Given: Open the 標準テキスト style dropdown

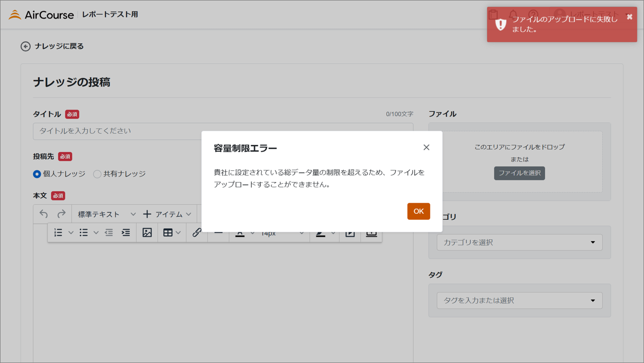Looking at the screenshot, I should pos(106,214).
